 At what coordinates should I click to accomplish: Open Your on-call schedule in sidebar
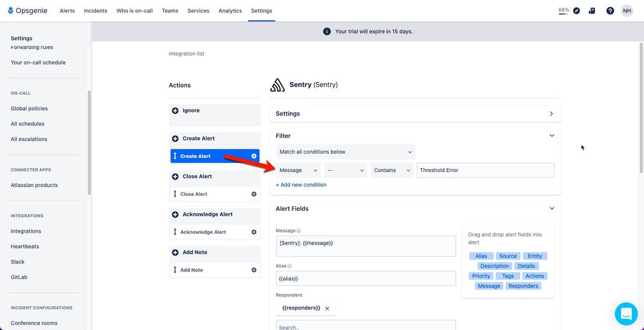(38, 63)
